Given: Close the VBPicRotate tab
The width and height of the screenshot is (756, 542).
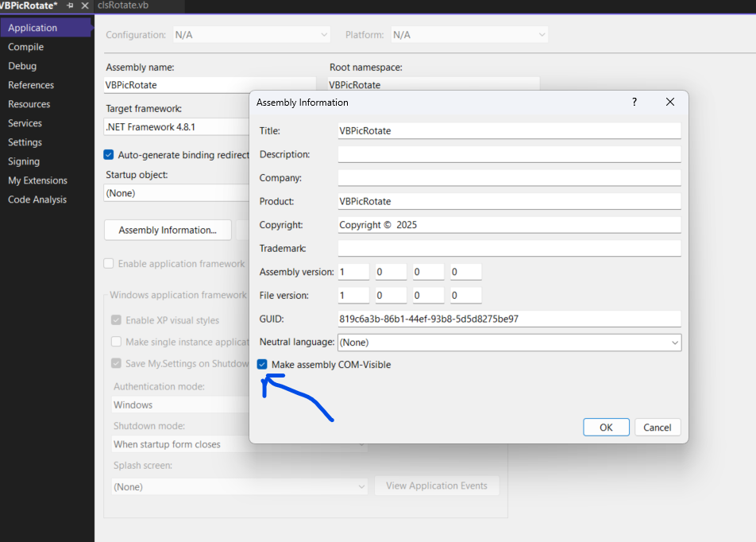Looking at the screenshot, I should (x=85, y=6).
